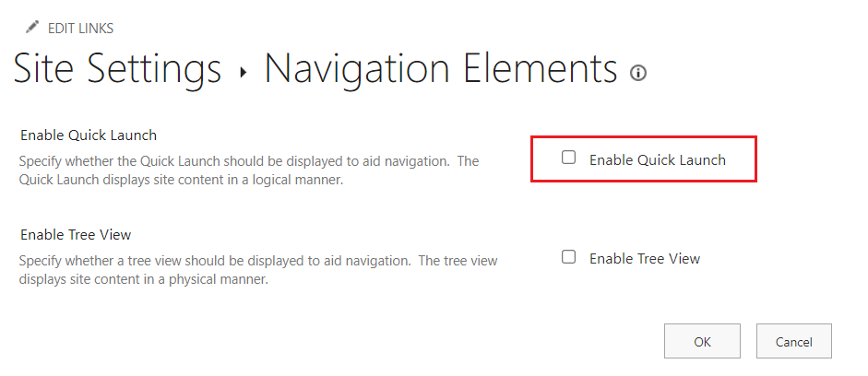Click the pencil icon beside EDIT LINKS
The image size is (868, 376).
pos(32,28)
